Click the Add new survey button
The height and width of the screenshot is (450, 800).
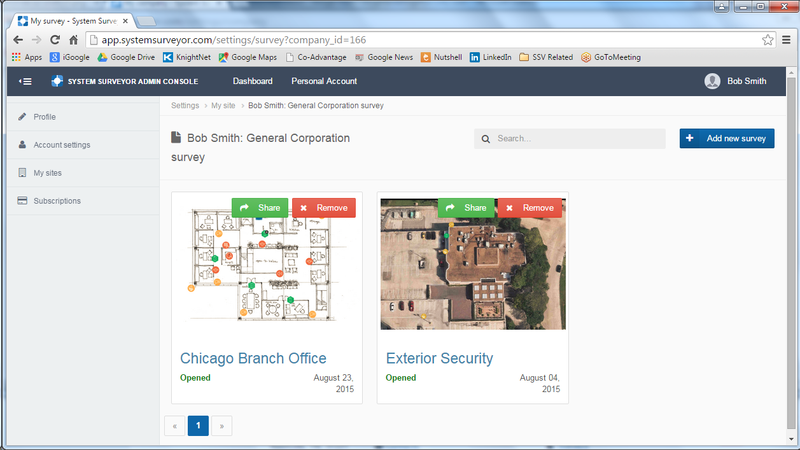click(727, 138)
